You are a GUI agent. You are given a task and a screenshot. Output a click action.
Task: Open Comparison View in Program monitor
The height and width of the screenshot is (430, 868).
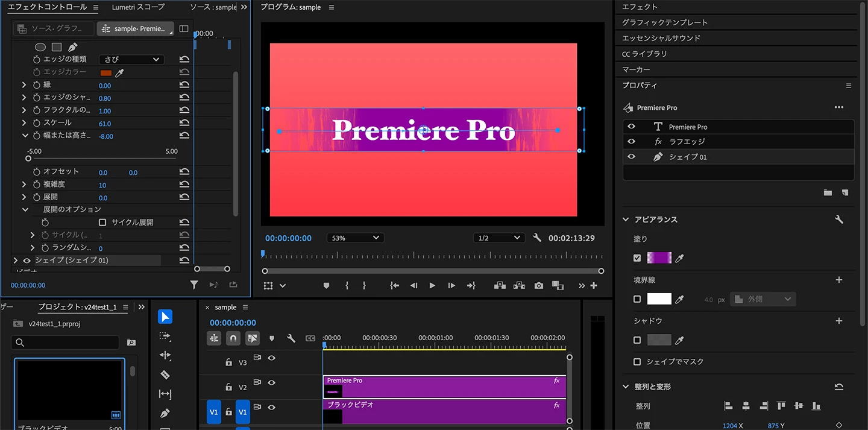[558, 285]
